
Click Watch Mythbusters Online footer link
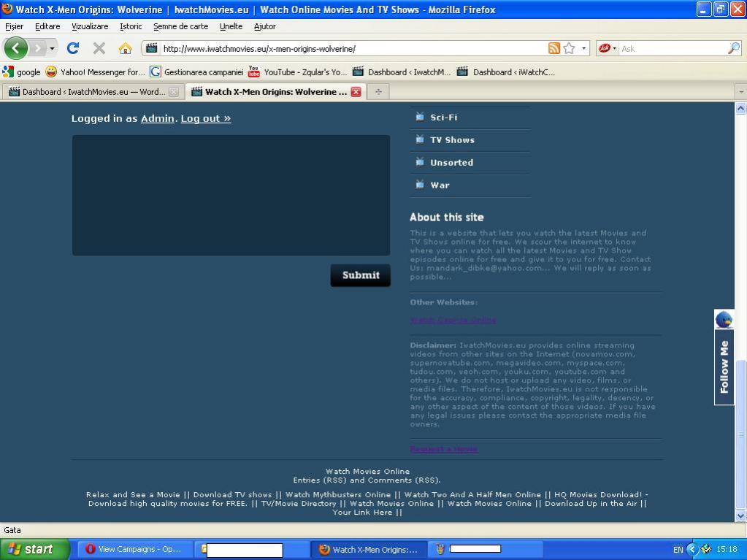click(x=338, y=495)
